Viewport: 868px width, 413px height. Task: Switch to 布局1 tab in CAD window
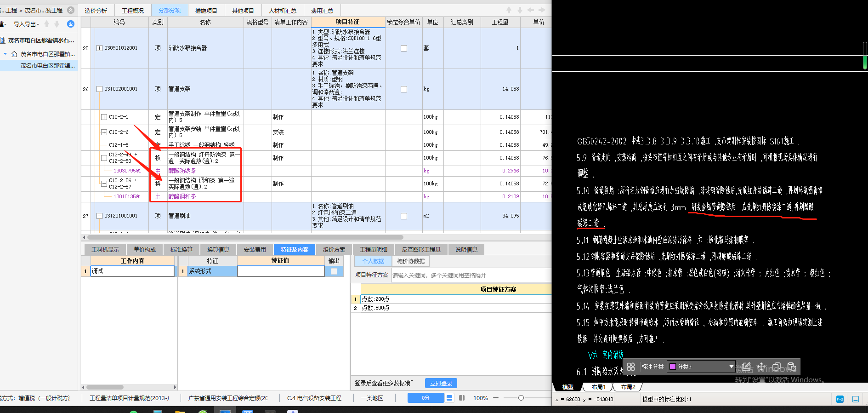(599, 387)
